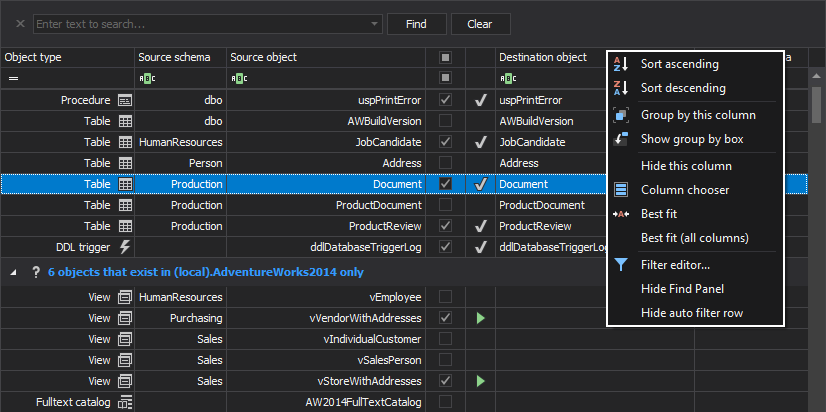Click the table icon in Address row
826x412 pixels.
coord(125,163)
